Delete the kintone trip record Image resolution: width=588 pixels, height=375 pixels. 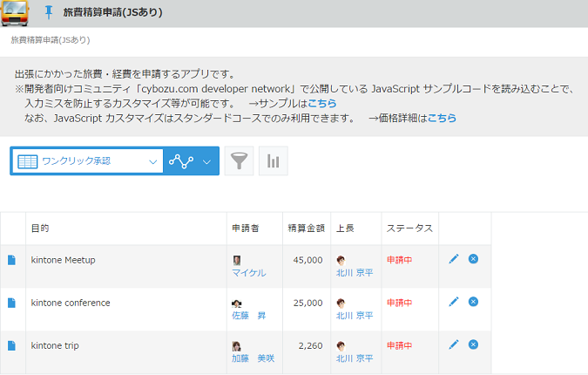(x=473, y=344)
